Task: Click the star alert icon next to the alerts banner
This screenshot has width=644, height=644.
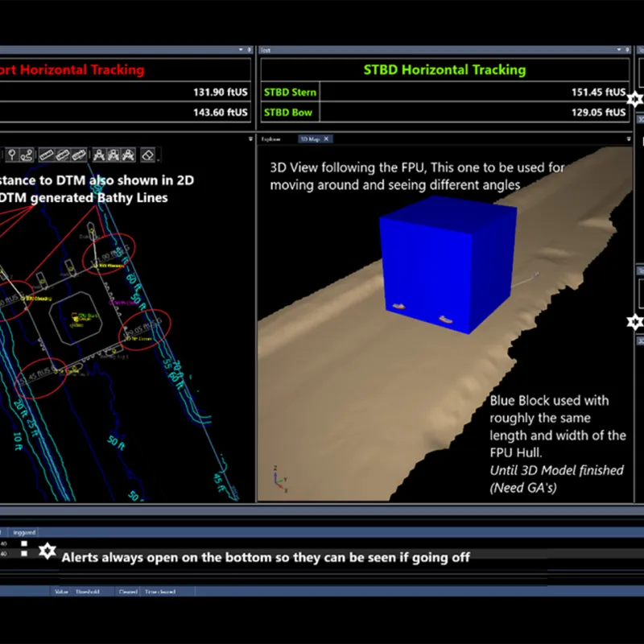Action: (x=47, y=552)
